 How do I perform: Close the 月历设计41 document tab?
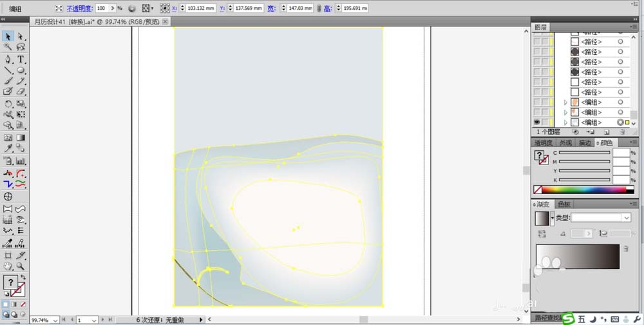(165, 21)
